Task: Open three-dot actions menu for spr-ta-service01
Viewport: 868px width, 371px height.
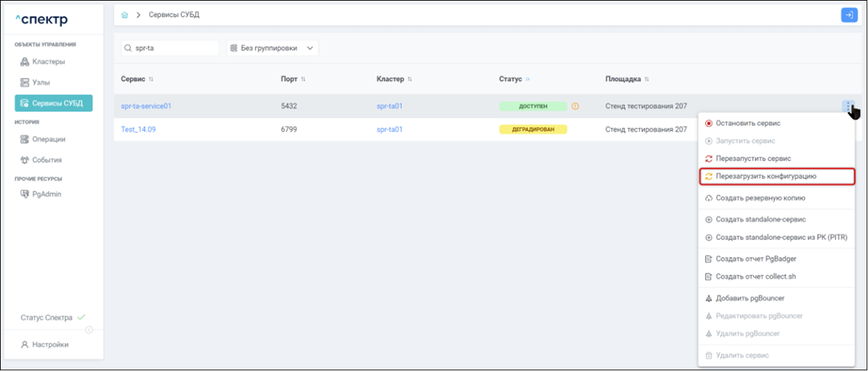Action: [x=849, y=106]
